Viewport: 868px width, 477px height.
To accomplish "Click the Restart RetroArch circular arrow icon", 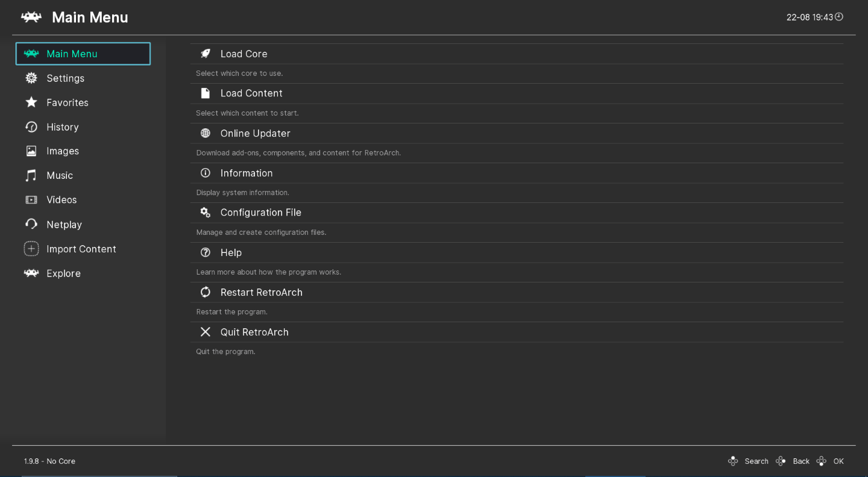I will (x=205, y=292).
